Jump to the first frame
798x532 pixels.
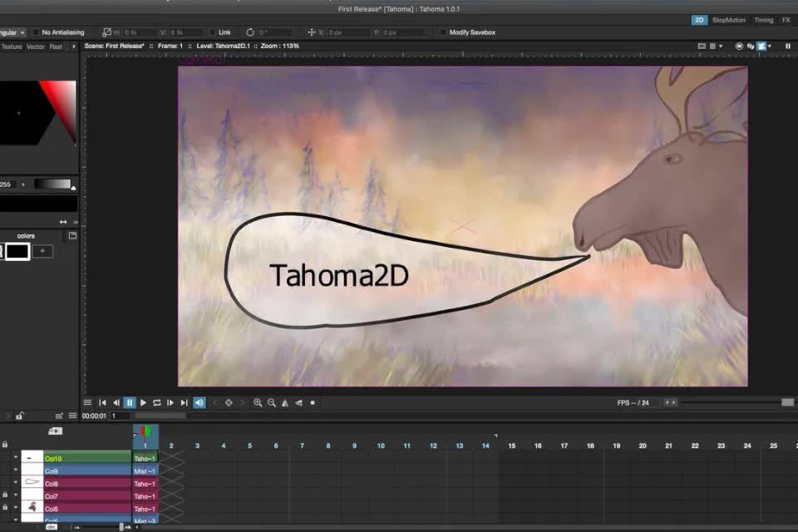(102, 402)
